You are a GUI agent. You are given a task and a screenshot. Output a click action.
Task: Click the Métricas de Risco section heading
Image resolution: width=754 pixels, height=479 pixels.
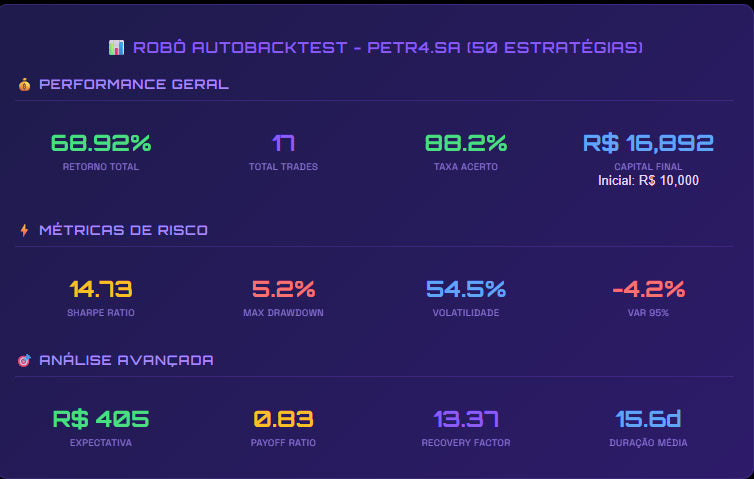[123, 230]
